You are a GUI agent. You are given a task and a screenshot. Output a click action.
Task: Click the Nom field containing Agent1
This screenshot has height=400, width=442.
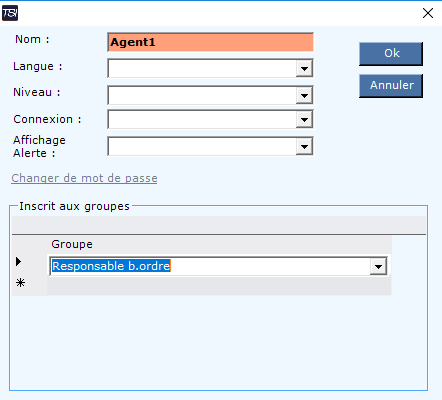210,42
